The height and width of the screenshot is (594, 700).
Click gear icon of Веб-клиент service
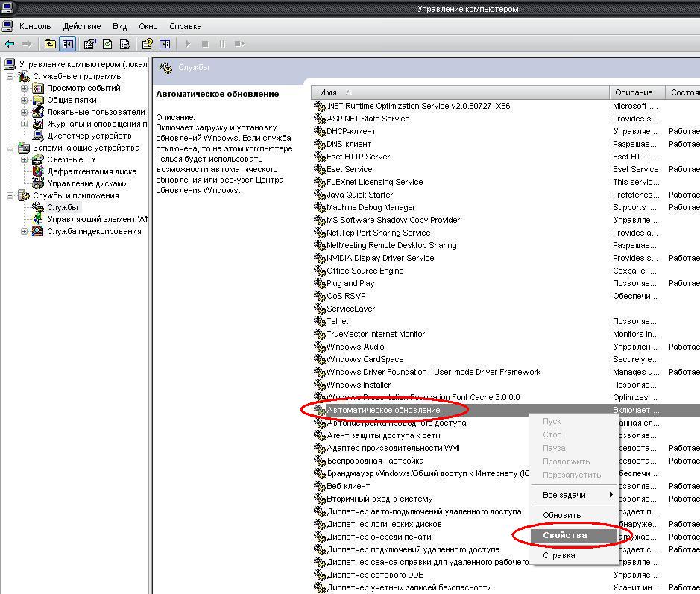[x=319, y=486]
